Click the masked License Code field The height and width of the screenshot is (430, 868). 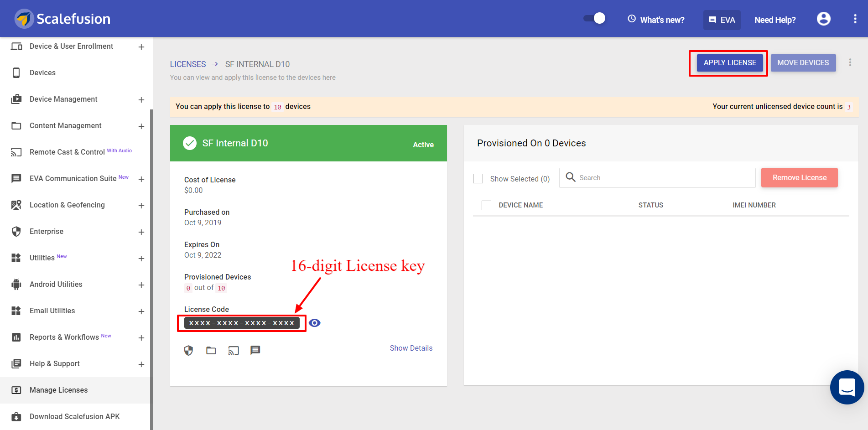(242, 323)
